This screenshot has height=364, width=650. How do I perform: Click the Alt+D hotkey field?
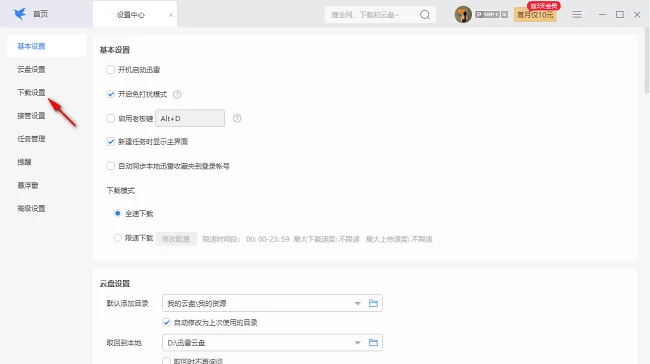click(190, 119)
